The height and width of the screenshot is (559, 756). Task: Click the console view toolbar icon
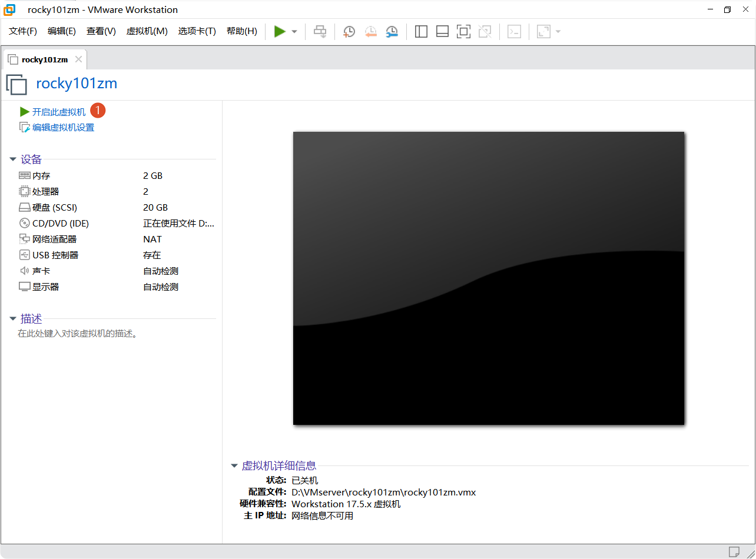pyautogui.click(x=515, y=32)
